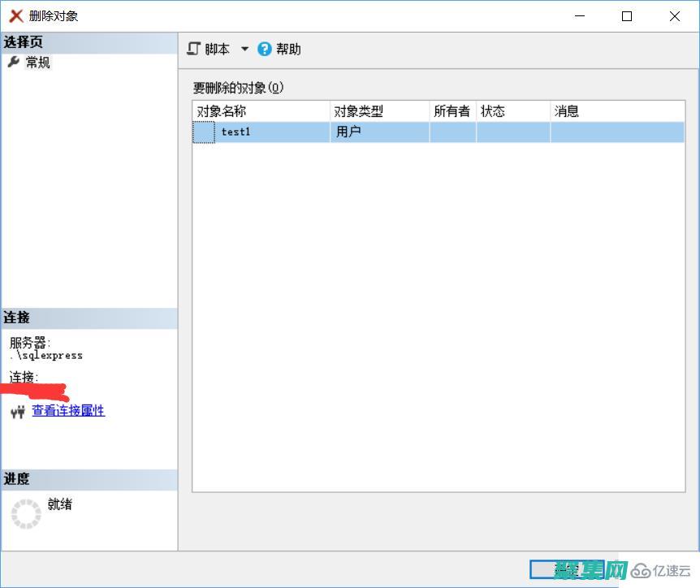Open the 查看连接属性 link
700x588 pixels.
point(68,411)
